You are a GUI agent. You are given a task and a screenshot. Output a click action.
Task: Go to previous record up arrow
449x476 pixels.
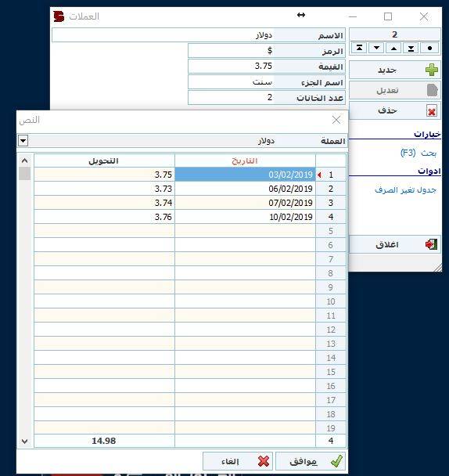[x=393, y=48]
